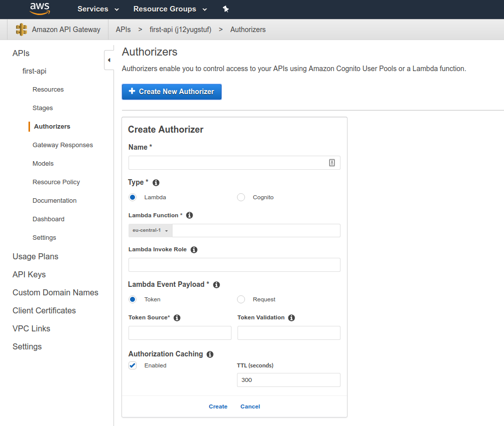This screenshot has width=504, height=426.
Task: Collapse the left navigation panel arrow
Action: [x=109, y=60]
